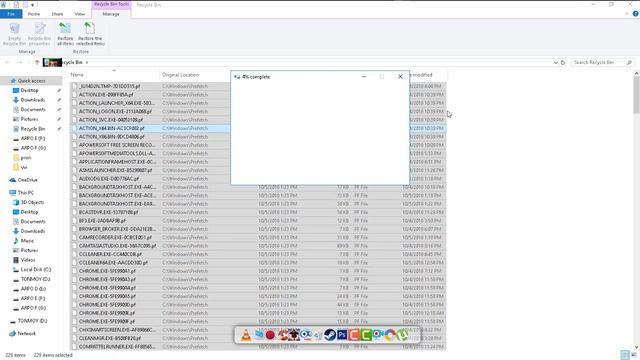Select file ACTION_LOGON.EXE prefetch entry
This screenshot has height=360, width=640.
click(115, 111)
